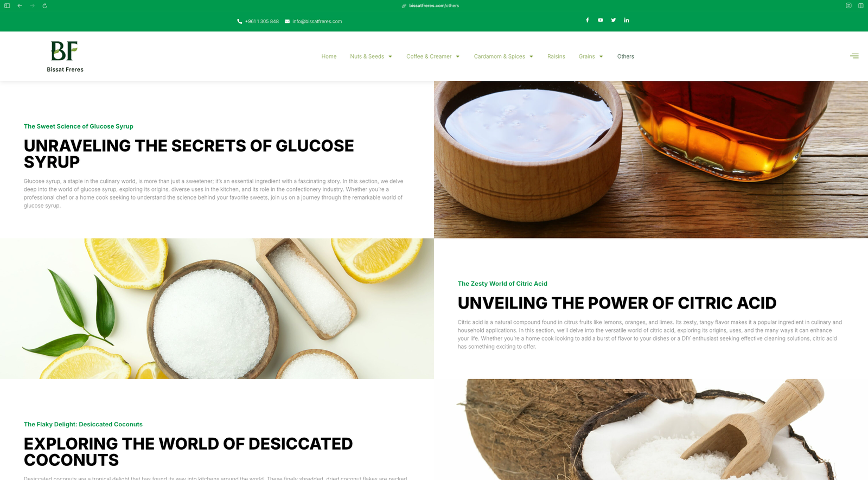
Task: Open the Facebook social icon
Action: tap(587, 20)
